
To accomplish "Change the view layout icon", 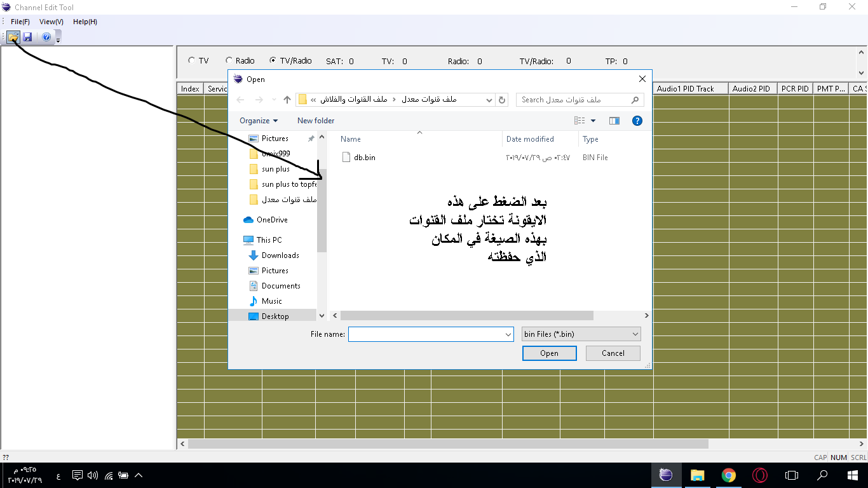I will point(580,121).
